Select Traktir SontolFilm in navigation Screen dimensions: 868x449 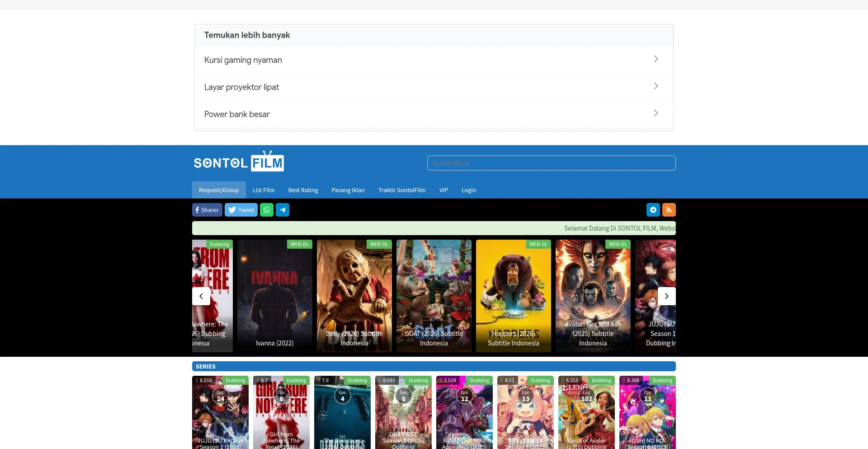pos(402,190)
